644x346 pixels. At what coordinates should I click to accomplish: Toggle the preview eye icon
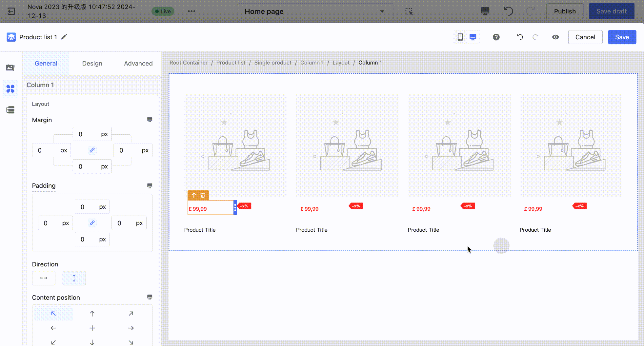click(x=555, y=37)
